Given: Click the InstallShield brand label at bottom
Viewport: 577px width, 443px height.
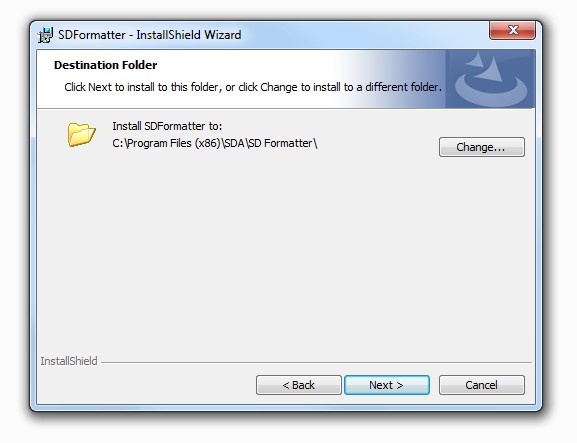Looking at the screenshot, I should click(69, 361).
